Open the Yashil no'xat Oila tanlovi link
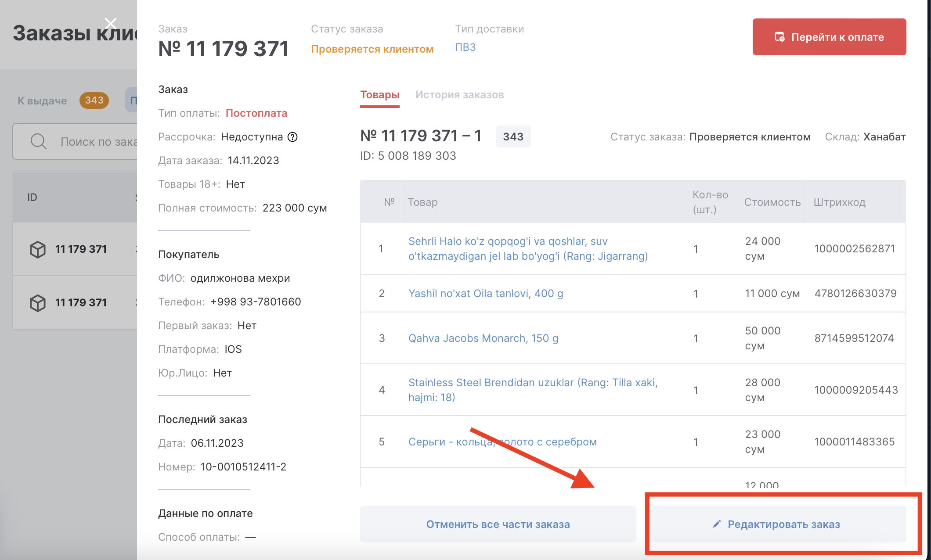This screenshot has width=931, height=560. click(485, 294)
